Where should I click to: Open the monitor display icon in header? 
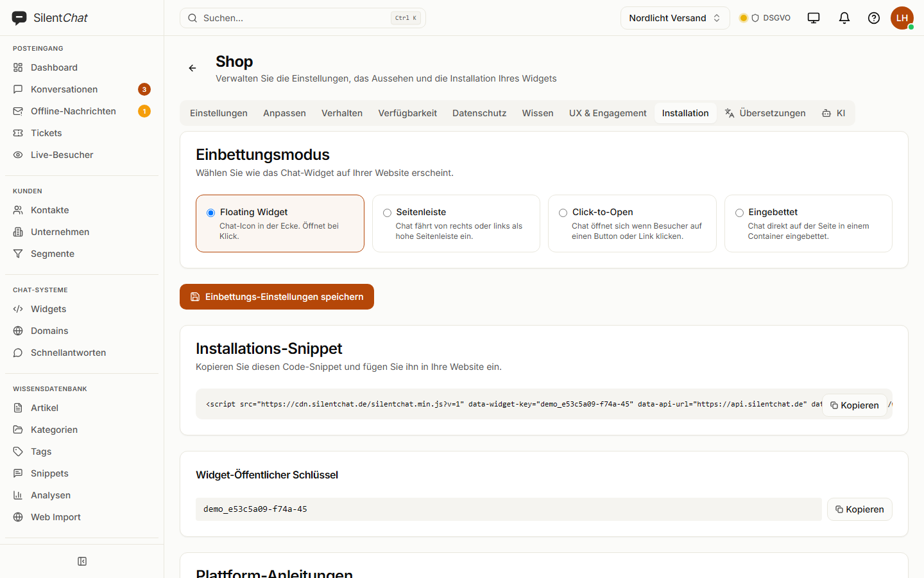tap(814, 18)
